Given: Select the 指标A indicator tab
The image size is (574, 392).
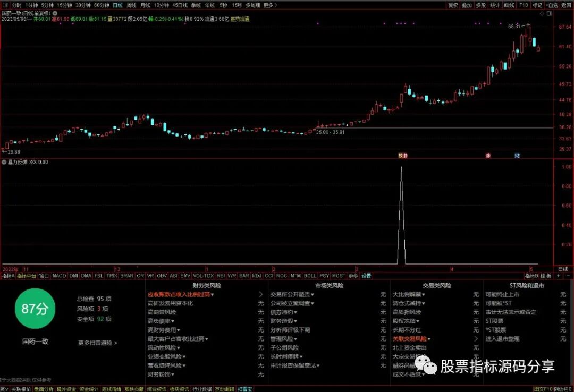Looking at the screenshot, I should click(8, 276).
